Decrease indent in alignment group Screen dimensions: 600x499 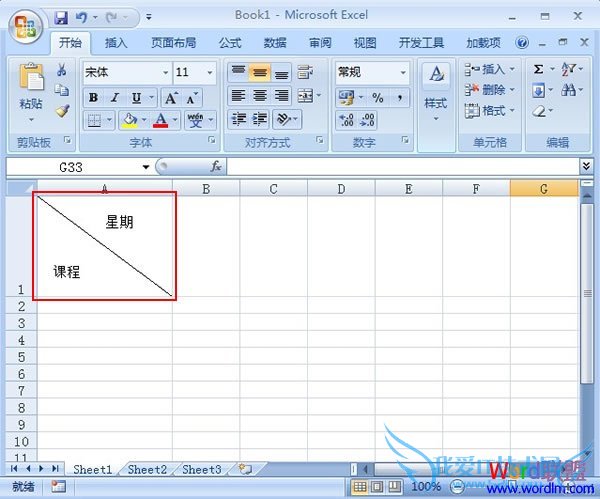tap(238, 119)
